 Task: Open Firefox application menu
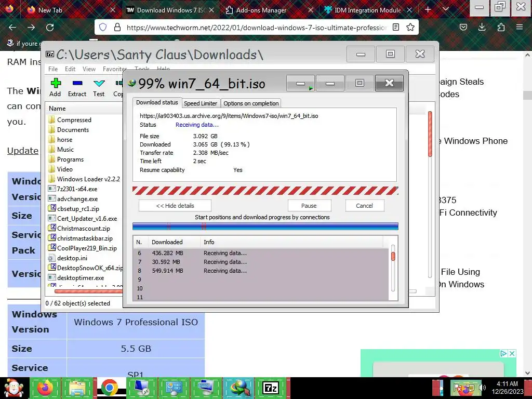coord(520,27)
